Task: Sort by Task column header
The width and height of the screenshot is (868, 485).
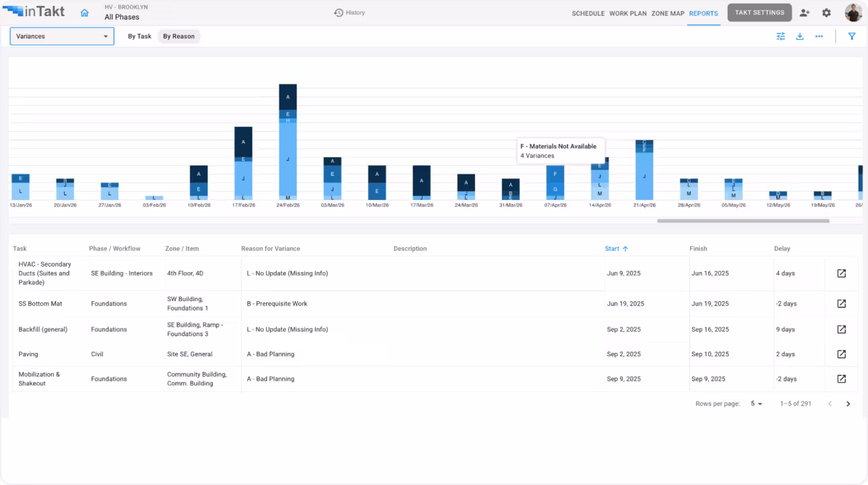Action: click(x=20, y=249)
